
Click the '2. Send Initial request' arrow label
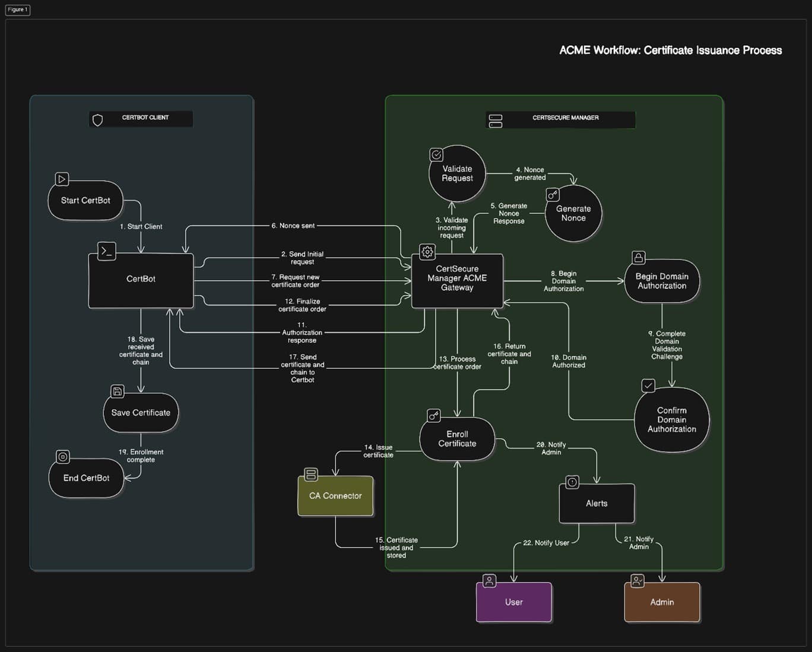[302, 258]
